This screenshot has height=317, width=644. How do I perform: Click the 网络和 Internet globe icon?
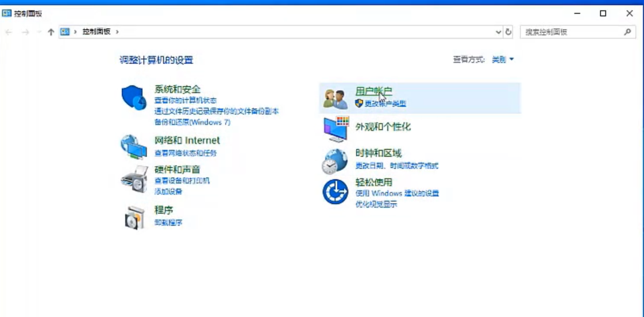point(134,146)
